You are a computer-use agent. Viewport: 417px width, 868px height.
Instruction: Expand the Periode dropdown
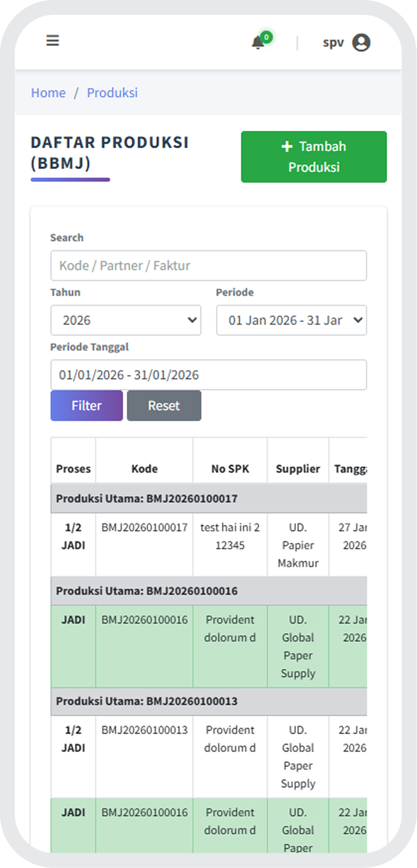[x=291, y=320]
